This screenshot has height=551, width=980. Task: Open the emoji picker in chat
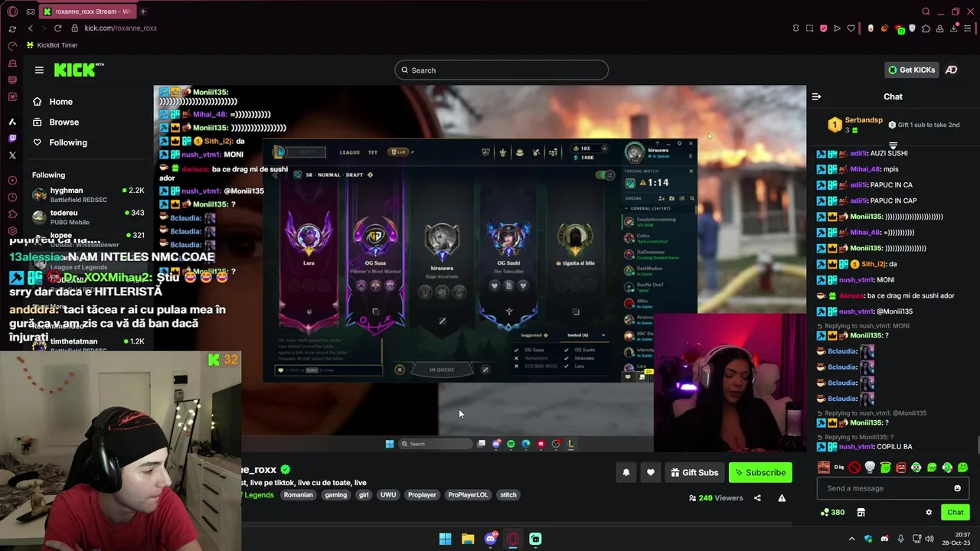tap(957, 488)
